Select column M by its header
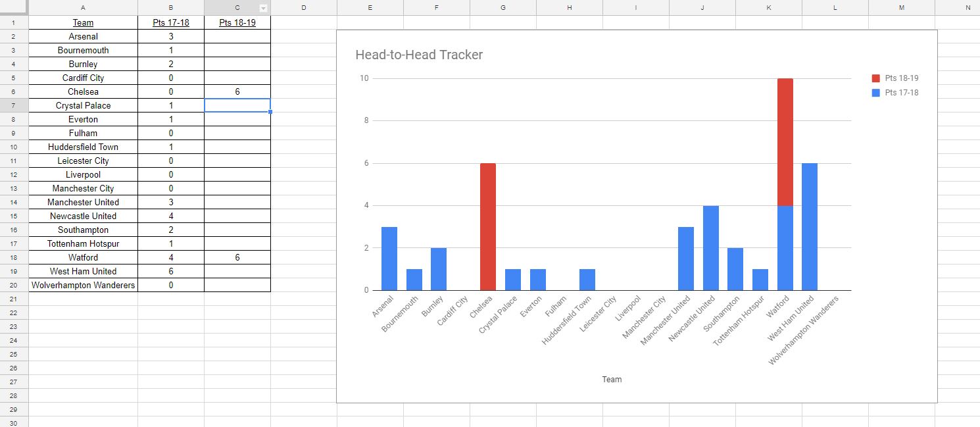This screenshot has width=980, height=427. coord(902,7)
